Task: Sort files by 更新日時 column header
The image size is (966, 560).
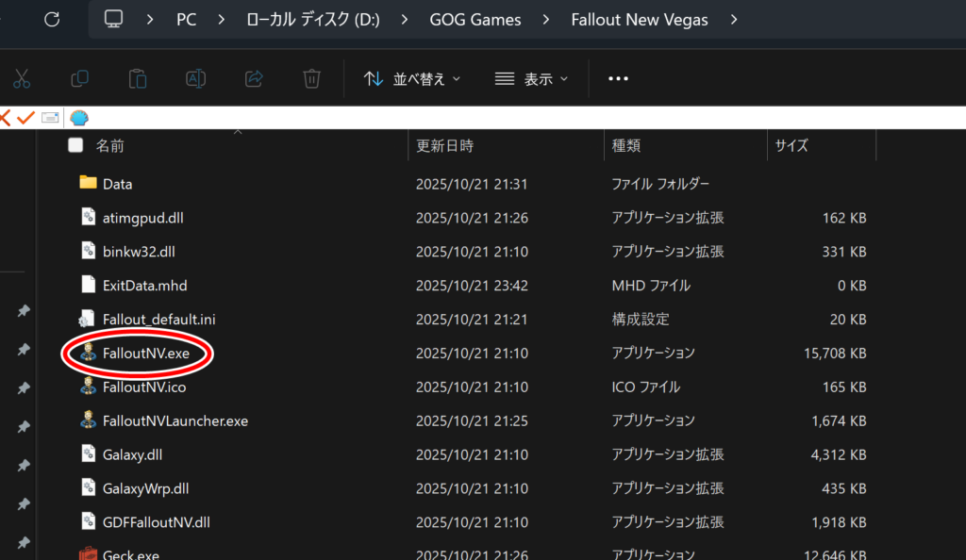Action: [x=445, y=146]
